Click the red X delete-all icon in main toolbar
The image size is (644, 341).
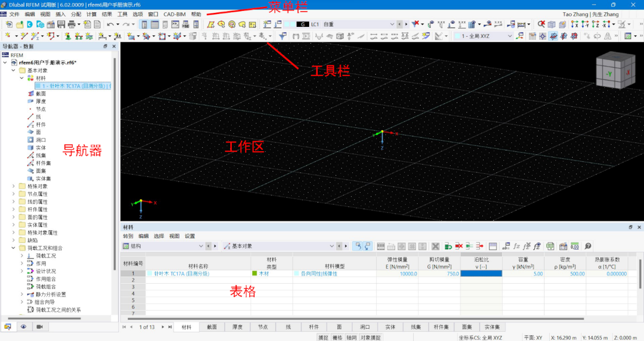[x=415, y=24]
